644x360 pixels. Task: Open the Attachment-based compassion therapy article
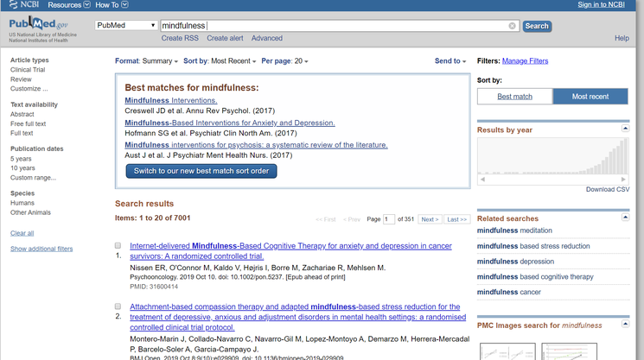tap(297, 317)
